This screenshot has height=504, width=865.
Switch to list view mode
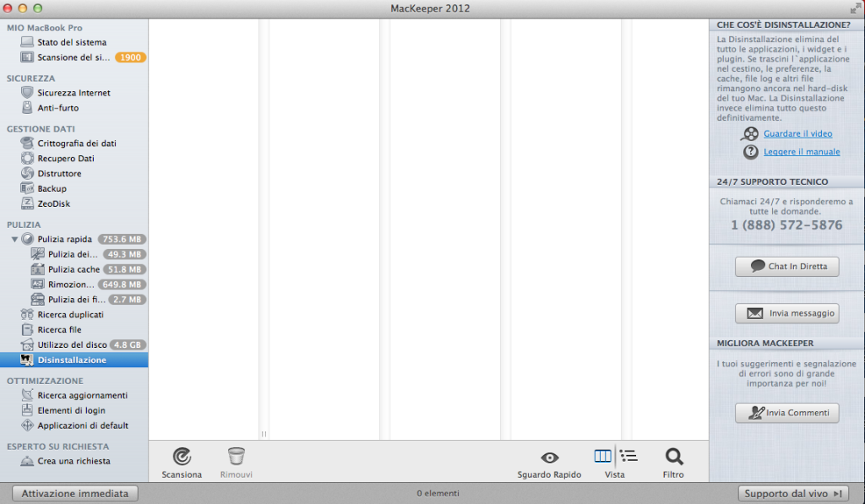click(628, 456)
